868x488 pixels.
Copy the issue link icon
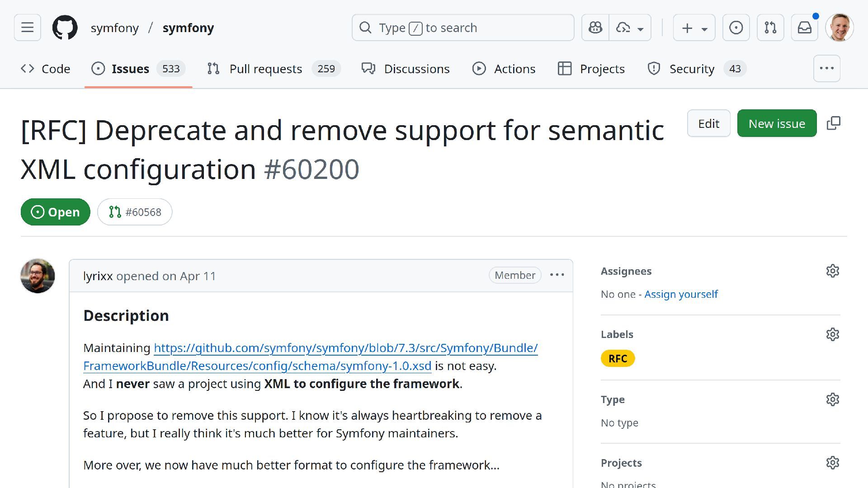833,123
